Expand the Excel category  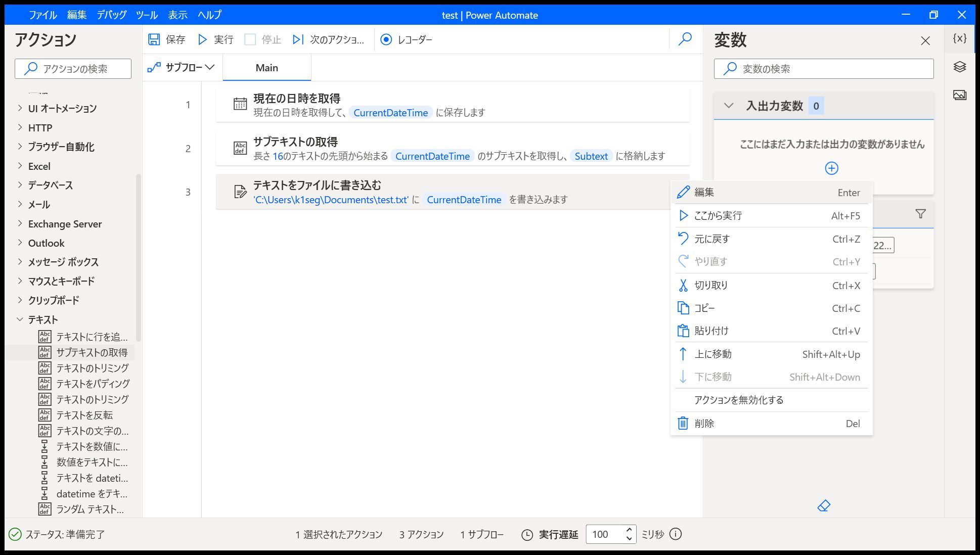pyautogui.click(x=20, y=165)
